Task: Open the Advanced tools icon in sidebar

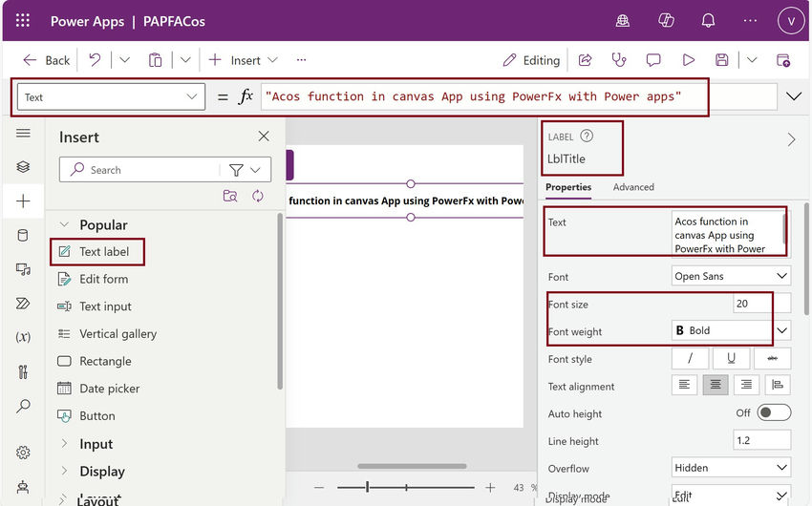Action: click(23, 371)
